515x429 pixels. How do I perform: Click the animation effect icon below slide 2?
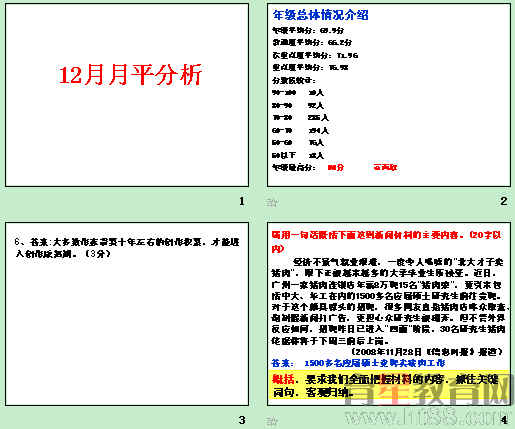pos(272,202)
